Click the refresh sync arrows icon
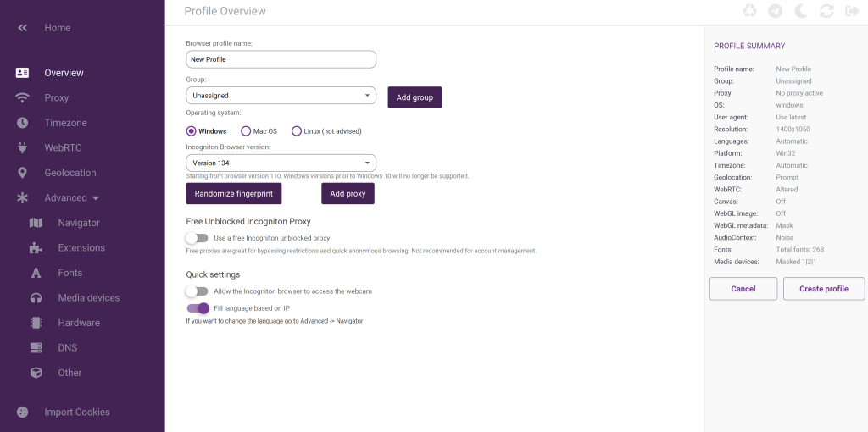868x432 pixels. point(826,11)
